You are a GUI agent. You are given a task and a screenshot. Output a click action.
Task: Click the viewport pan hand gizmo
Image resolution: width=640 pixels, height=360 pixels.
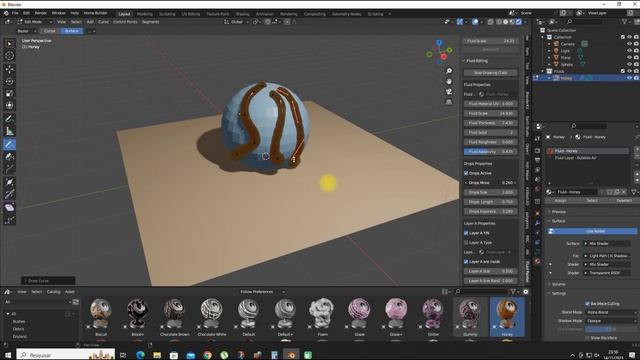(x=449, y=81)
